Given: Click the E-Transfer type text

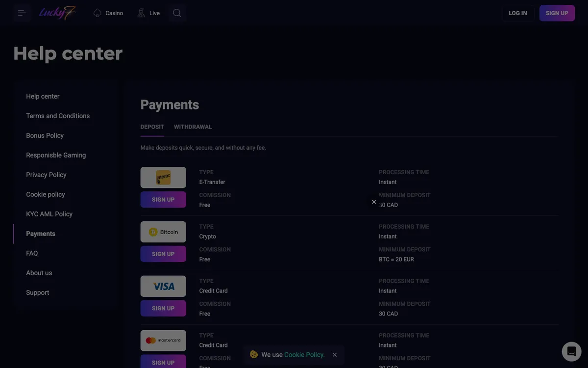Looking at the screenshot, I should tap(212, 182).
